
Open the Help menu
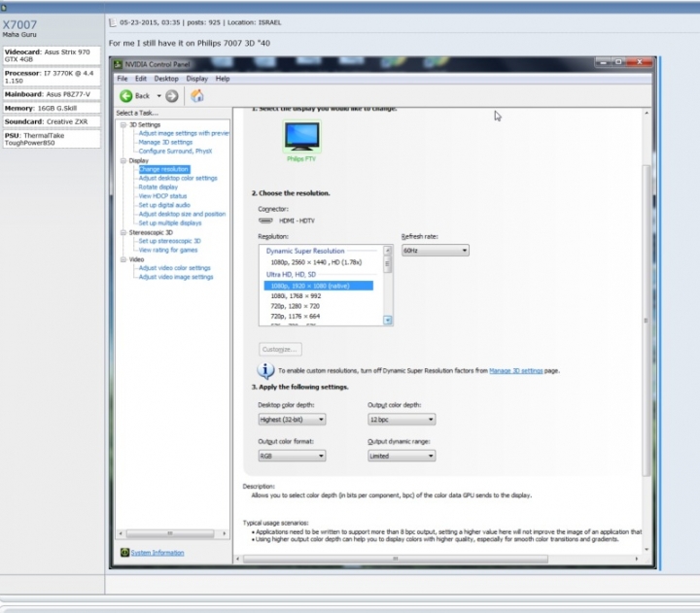(223, 79)
